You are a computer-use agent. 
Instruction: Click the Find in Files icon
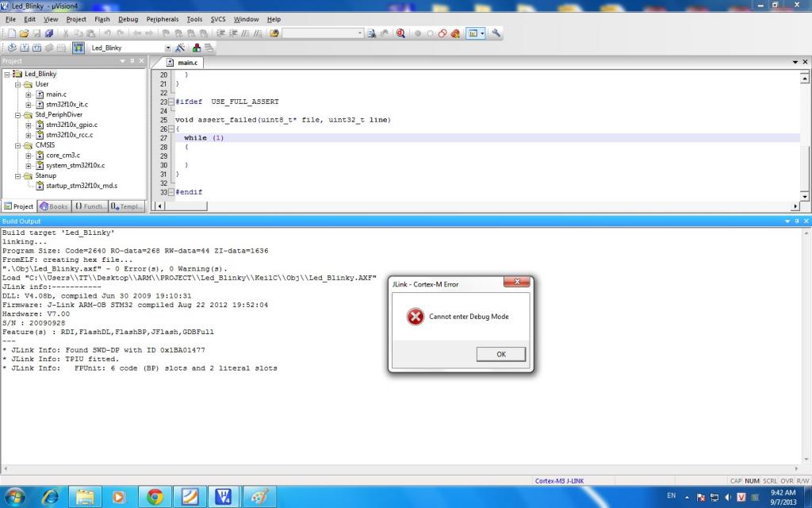tap(274, 33)
